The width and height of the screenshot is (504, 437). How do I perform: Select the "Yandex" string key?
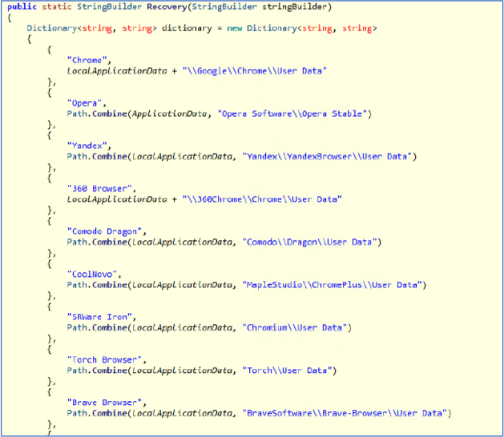[89, 146]
